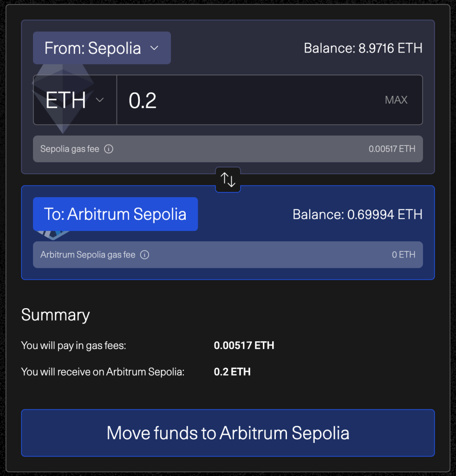Open the From network selector dropdown
Viewport: 456px width, 476px height.
(102, 48)
